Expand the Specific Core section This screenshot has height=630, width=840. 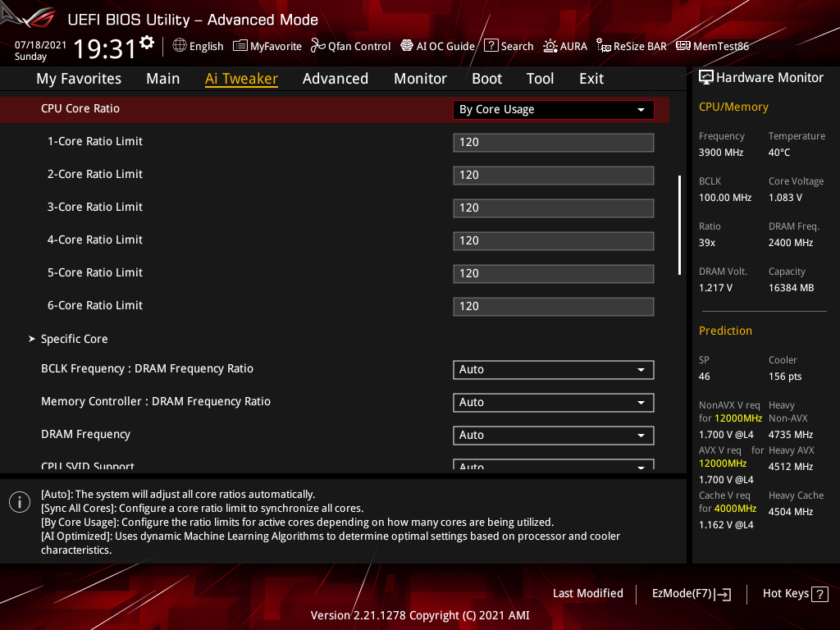74,338
